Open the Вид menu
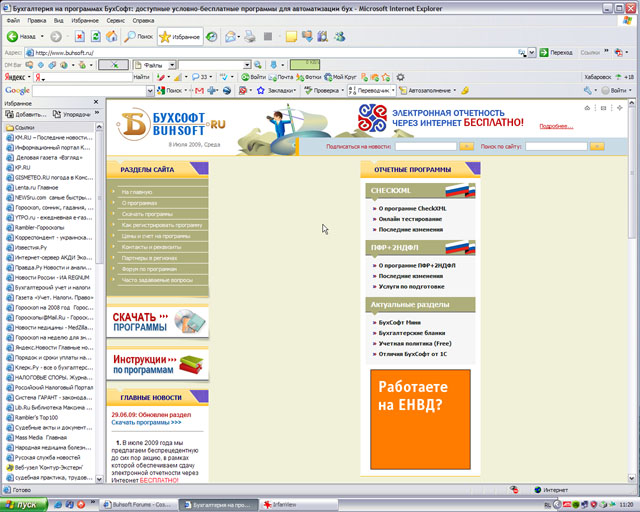Screen dimensions: 640x512 pos(58,19)
